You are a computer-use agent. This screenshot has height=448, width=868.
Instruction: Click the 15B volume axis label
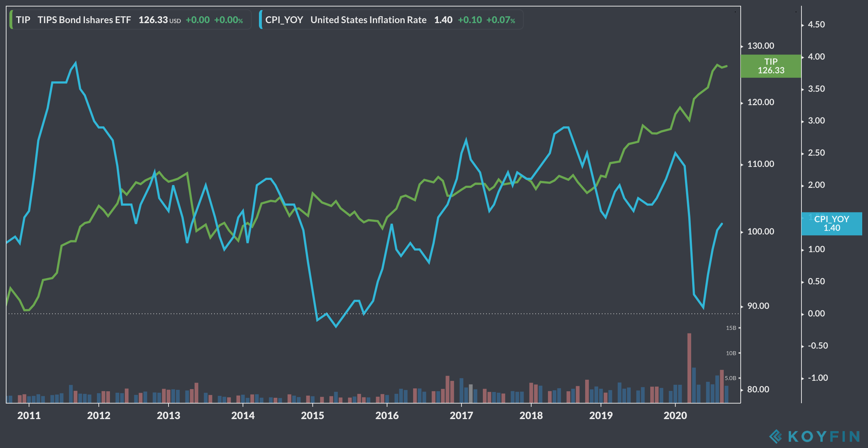coord(731,328)
